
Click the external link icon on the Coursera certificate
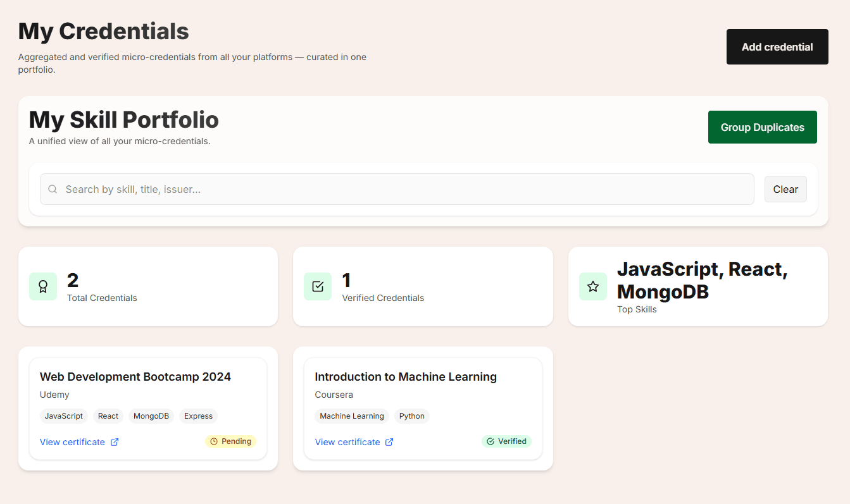(x=389, y=442)
